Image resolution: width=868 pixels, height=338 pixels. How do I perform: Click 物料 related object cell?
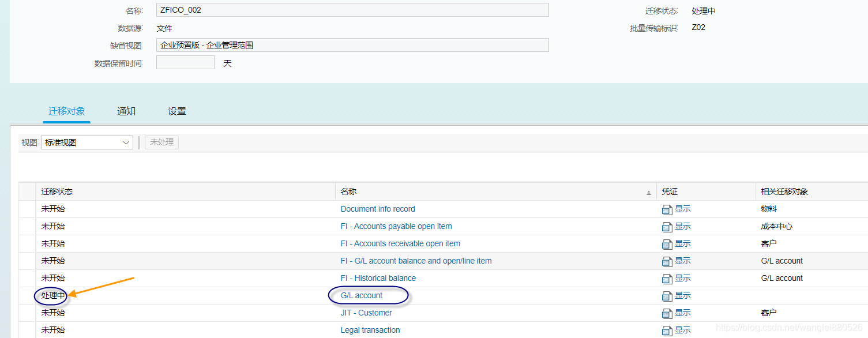pyautogui.click(x=769, y=209)
